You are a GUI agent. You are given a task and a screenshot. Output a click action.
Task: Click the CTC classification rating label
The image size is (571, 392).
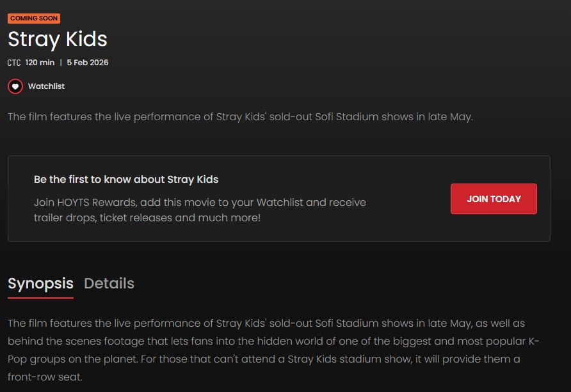(x=14, y=63)
